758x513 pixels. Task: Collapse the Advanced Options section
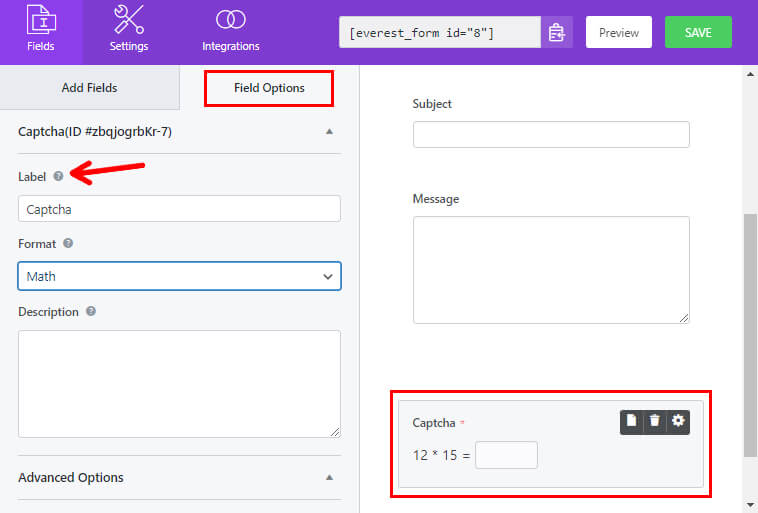[329, 477]
